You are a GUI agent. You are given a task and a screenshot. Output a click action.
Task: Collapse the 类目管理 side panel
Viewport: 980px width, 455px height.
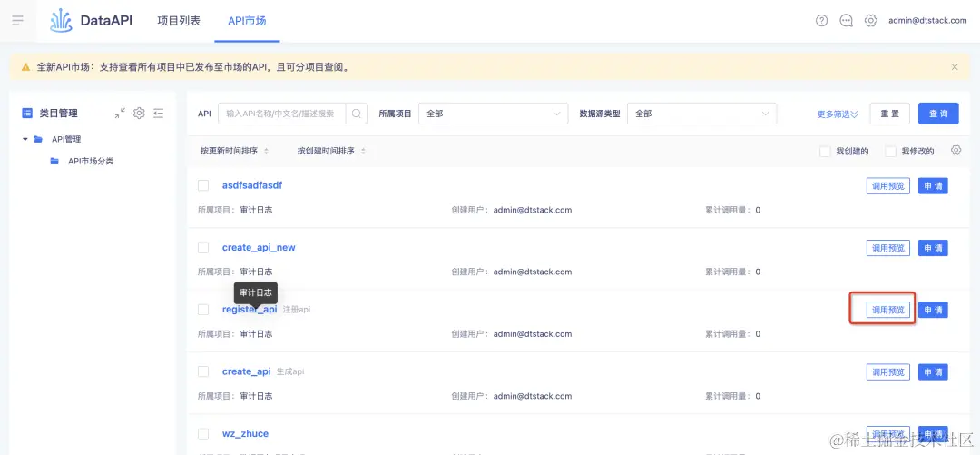point(158,114)
